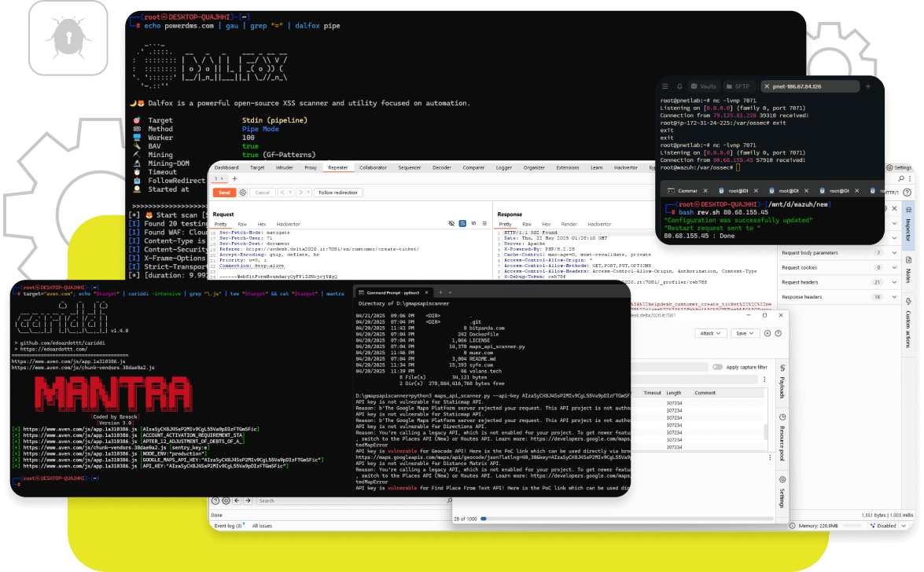This screenshot has width=924, height=572.
Task: Click the notification bell in SSH terminal
Action: click(679, 86)
